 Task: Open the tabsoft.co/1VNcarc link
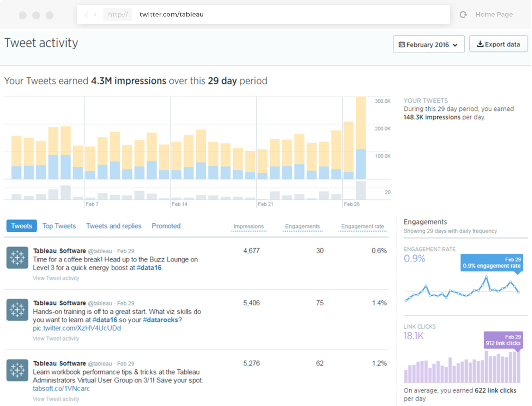pyautogui.click(x=61, y=389)
